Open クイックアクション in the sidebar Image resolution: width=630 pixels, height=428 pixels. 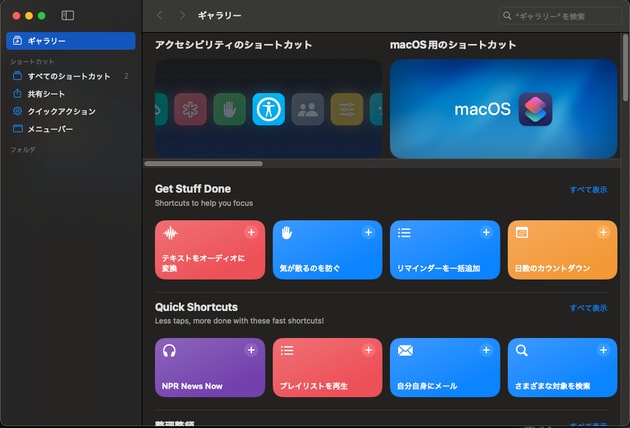coord(71,111)
